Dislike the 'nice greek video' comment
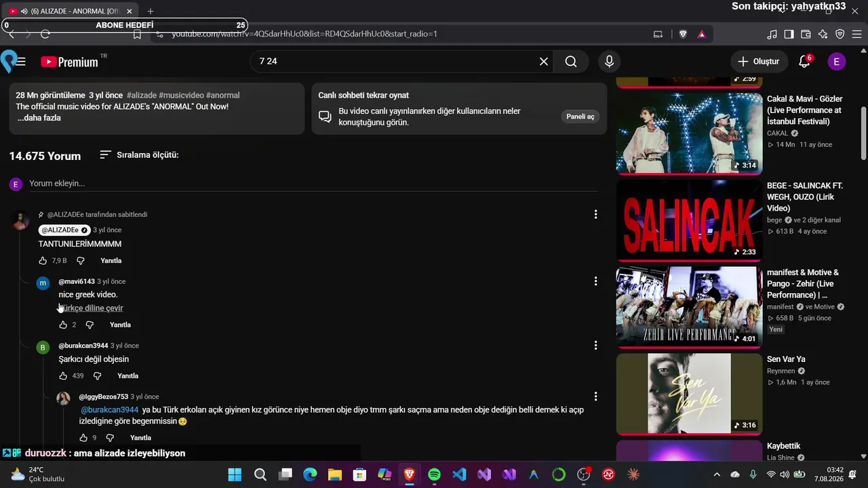This screenshot has width=868, height=488. [x=90, y=325]
